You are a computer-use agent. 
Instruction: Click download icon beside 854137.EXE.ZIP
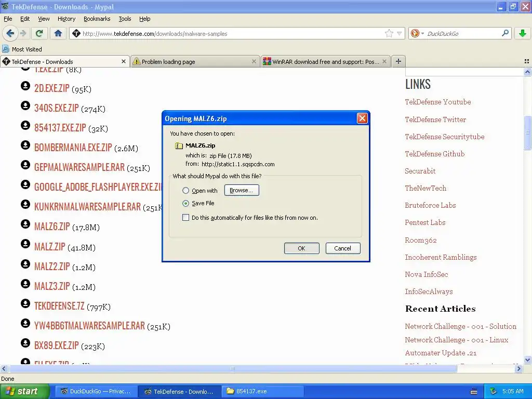coord(25,125)
